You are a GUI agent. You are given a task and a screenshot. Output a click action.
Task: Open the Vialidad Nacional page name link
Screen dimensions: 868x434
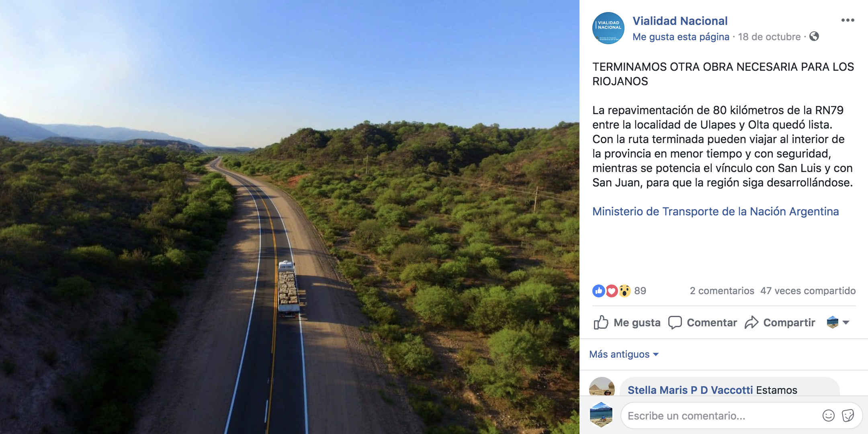click(680, 21)
